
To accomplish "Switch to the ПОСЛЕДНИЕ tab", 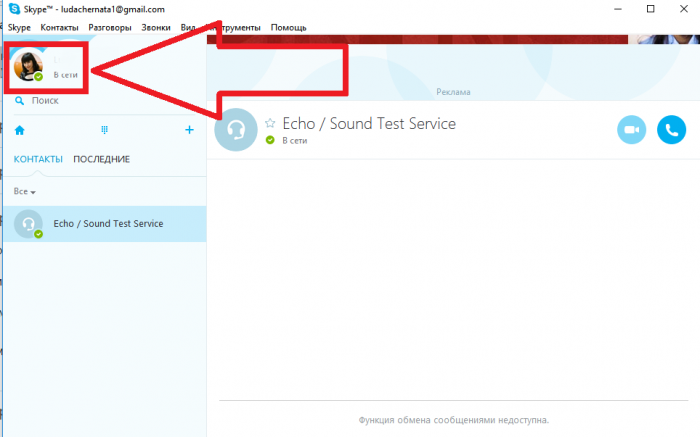I will click(x=101, y=159).
